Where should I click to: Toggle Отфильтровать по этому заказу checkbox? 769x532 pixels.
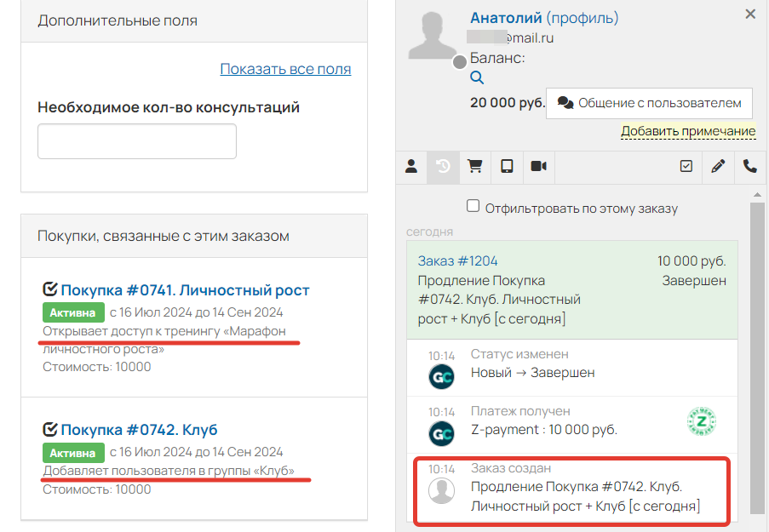pos(473,206)
